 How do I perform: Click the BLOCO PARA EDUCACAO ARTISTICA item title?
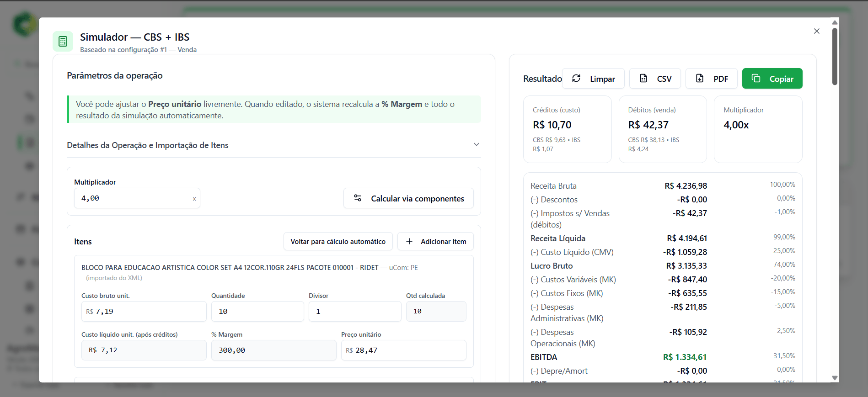[230, 268]
